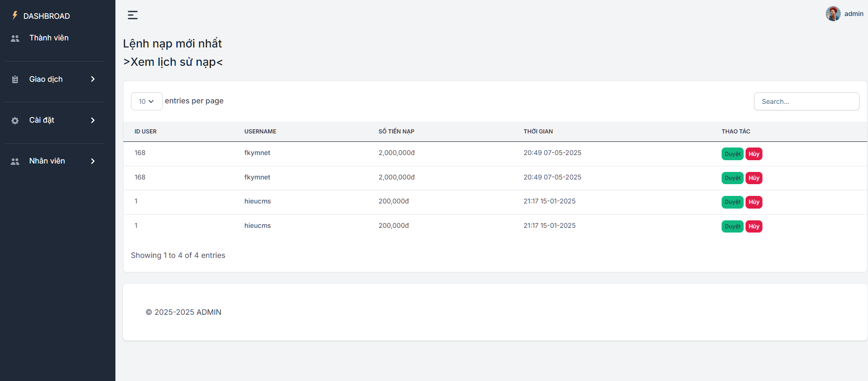Screen dimensions: 868x381
Task: Click the Thành viên people icon
Action: [x=15, y=39]
